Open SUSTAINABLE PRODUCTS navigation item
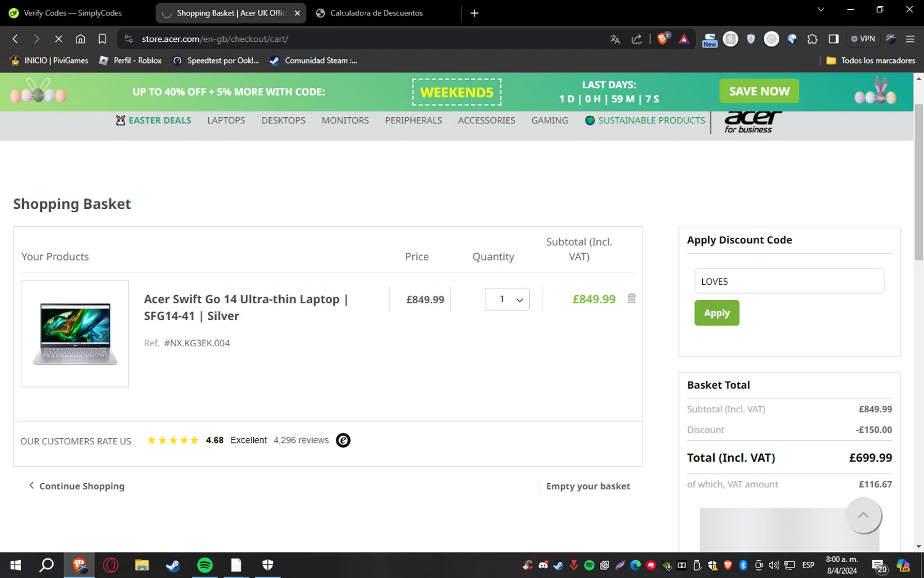924x578 pixels. [645, 121]
